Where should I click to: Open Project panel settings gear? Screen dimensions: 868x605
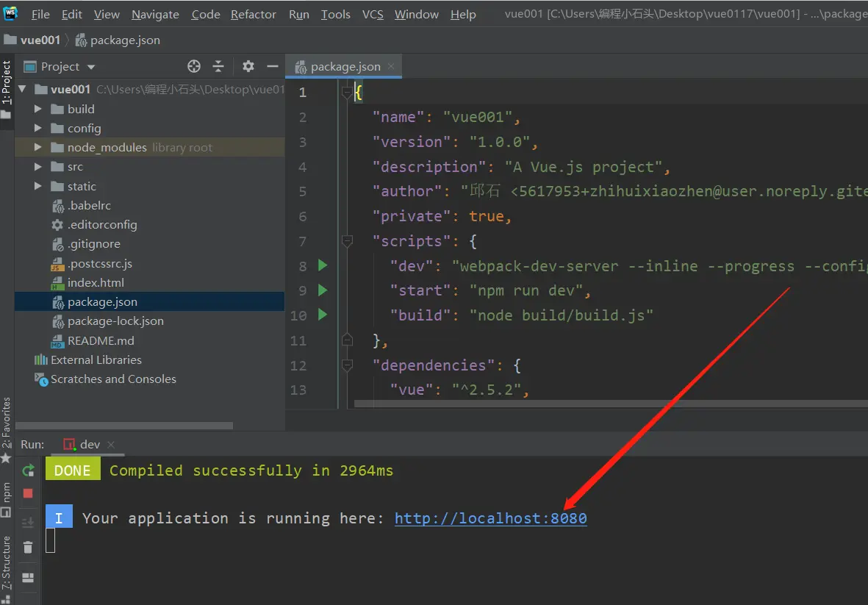click(x=248, y=66)
